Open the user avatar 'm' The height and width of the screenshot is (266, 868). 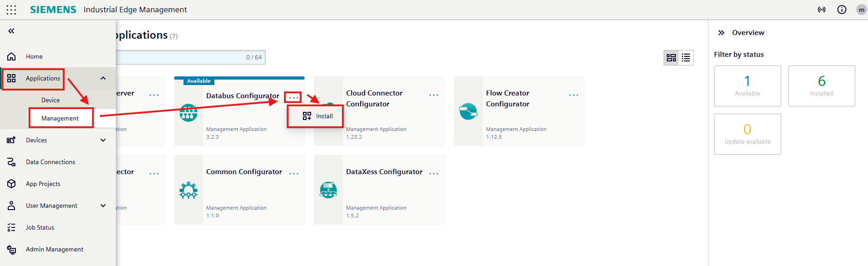(861, 10)
